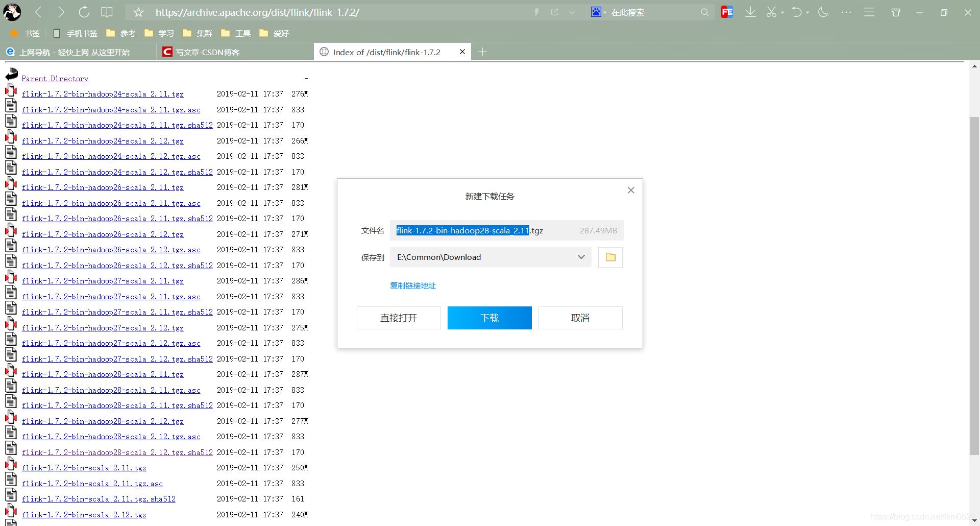This screenshot has height=526, width=980.
Task: Click the 287.49MB size in dialog
Action: 598,230
